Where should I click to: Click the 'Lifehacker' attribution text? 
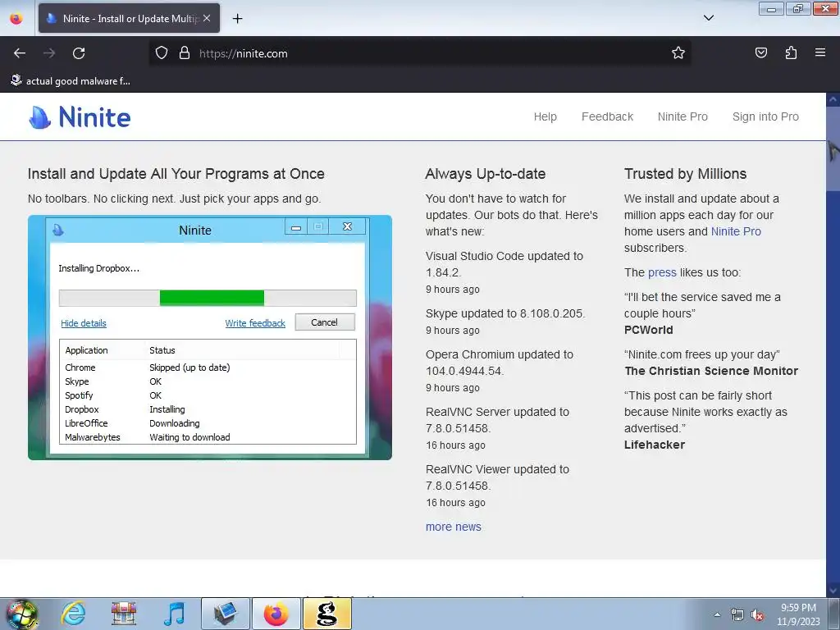[654, 445]
